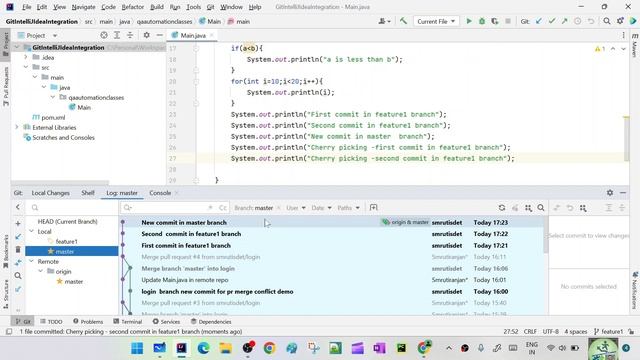Image resolution: width=640 pixels, height=360 pixels.
Task: Run the current file with green play icon
Action: 469,21
